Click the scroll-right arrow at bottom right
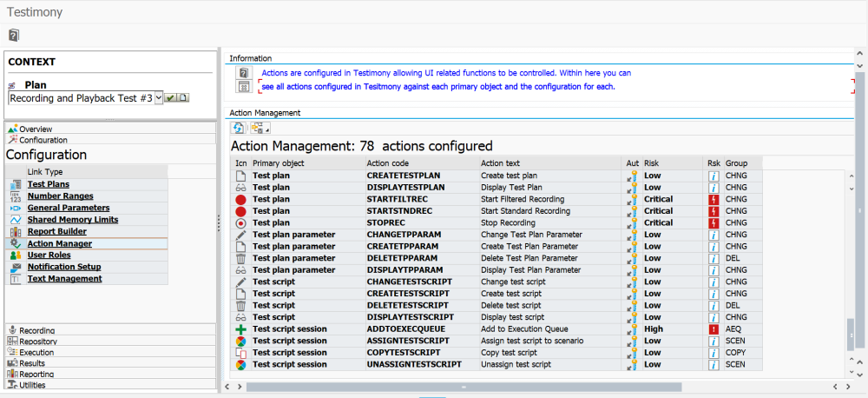 click(847, 387)
